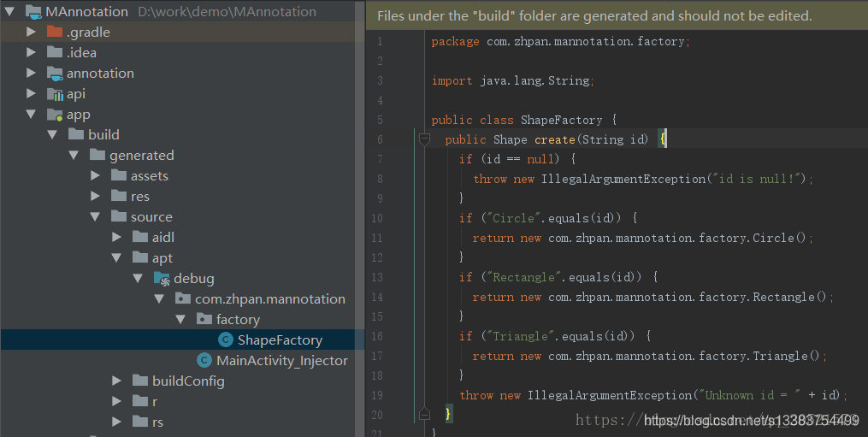Click the "Unknown id = " string
This screenshot has height=437, width=868.
pos(749,395)
